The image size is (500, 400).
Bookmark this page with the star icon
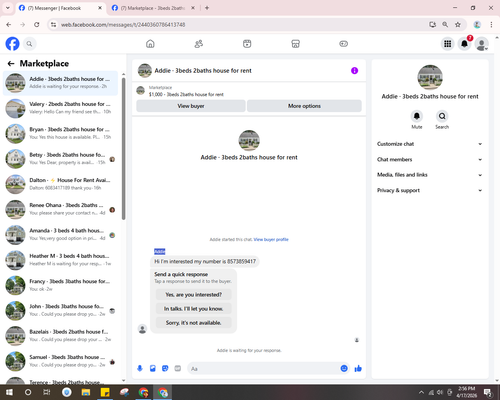(458, 24)
